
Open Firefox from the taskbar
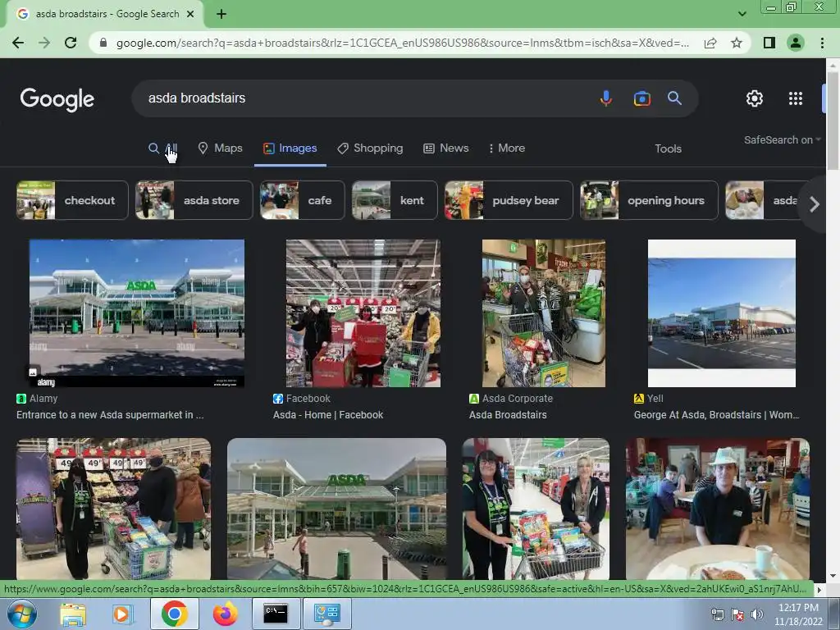pyautogui.click(x=225, y=614)
